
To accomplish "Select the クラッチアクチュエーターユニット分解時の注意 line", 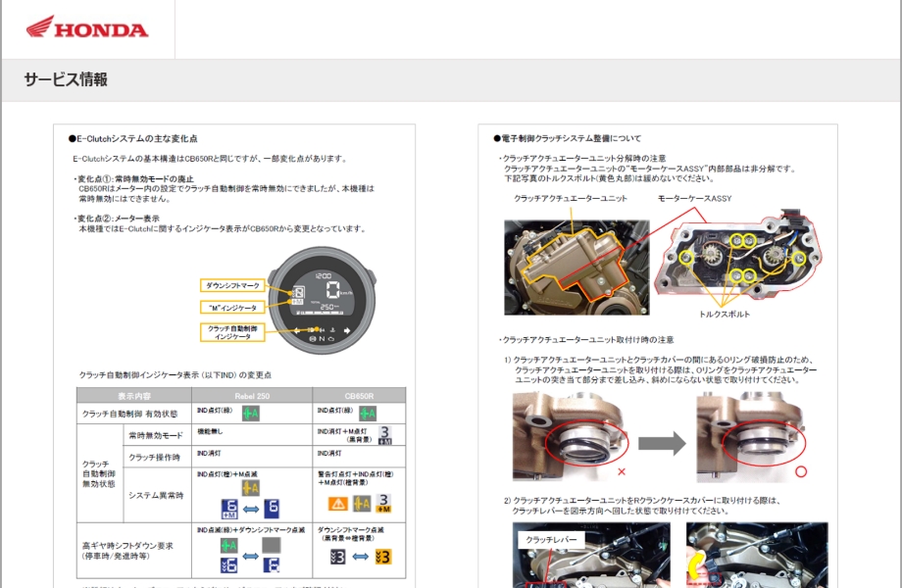I will [582, 158].
